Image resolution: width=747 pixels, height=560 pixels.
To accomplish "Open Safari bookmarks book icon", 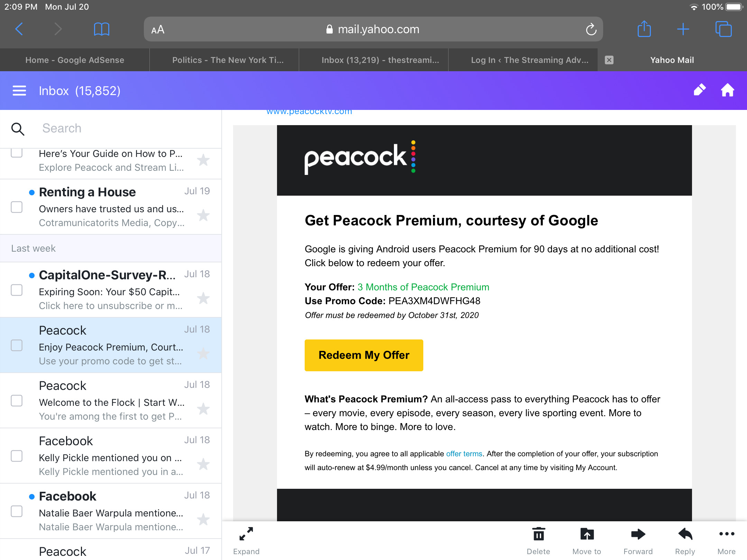I will (102, 29).
